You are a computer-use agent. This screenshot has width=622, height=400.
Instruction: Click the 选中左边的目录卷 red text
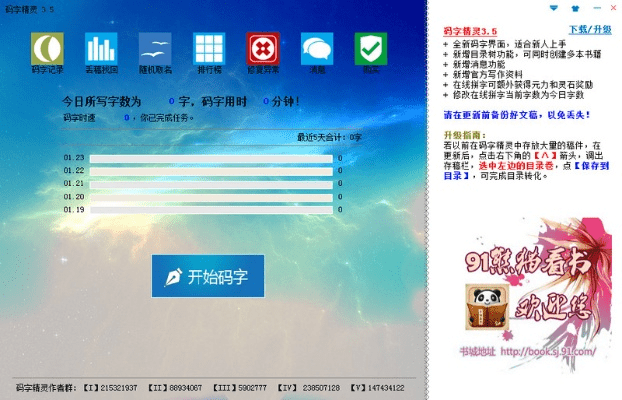[516, 165]
